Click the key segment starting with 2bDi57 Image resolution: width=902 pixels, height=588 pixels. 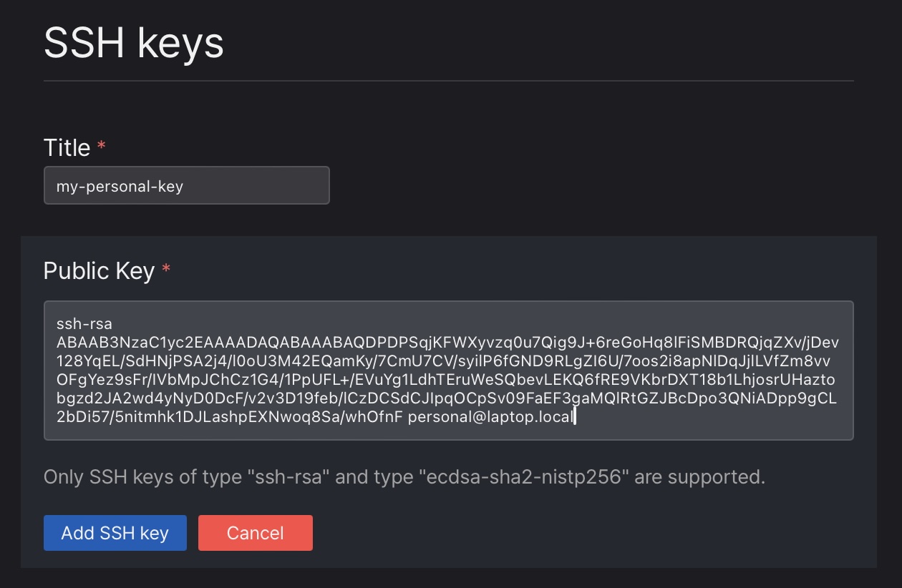(229, 417)
